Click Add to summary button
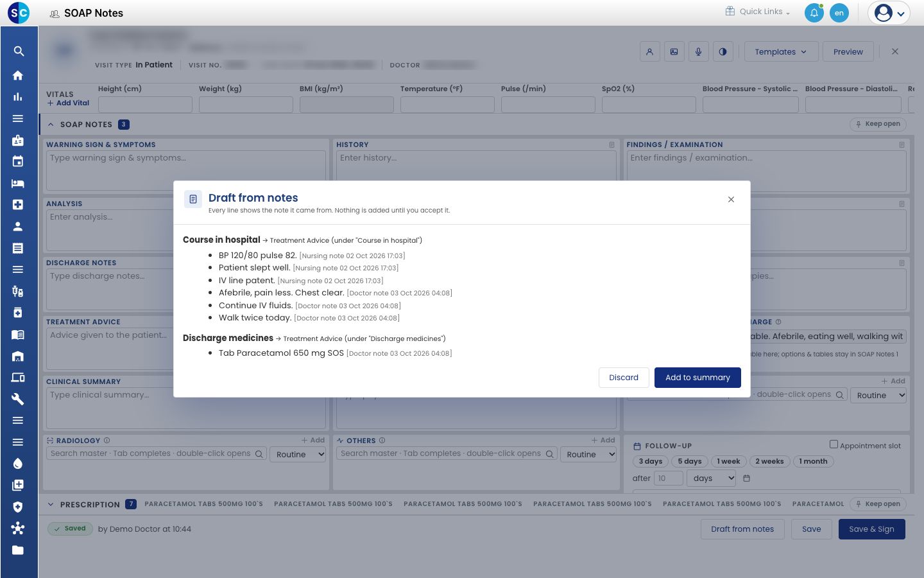The height and width of the screenshot is (578, 924). (697, 378)
